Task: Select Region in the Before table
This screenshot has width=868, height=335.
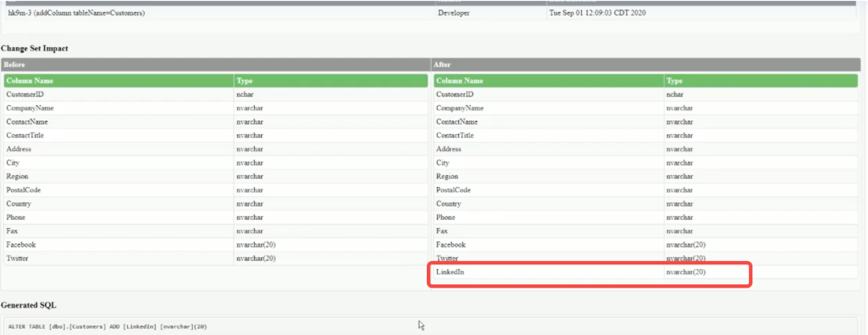Action: 17,176
